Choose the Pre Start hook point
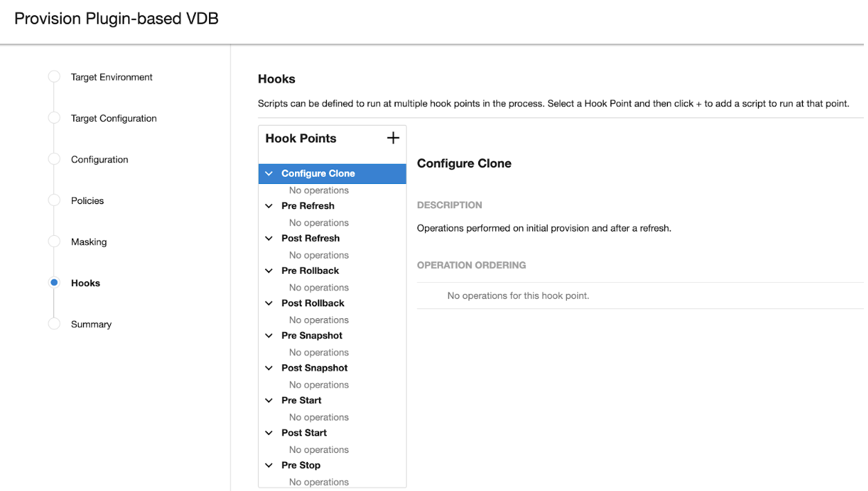 pos(301,400)
